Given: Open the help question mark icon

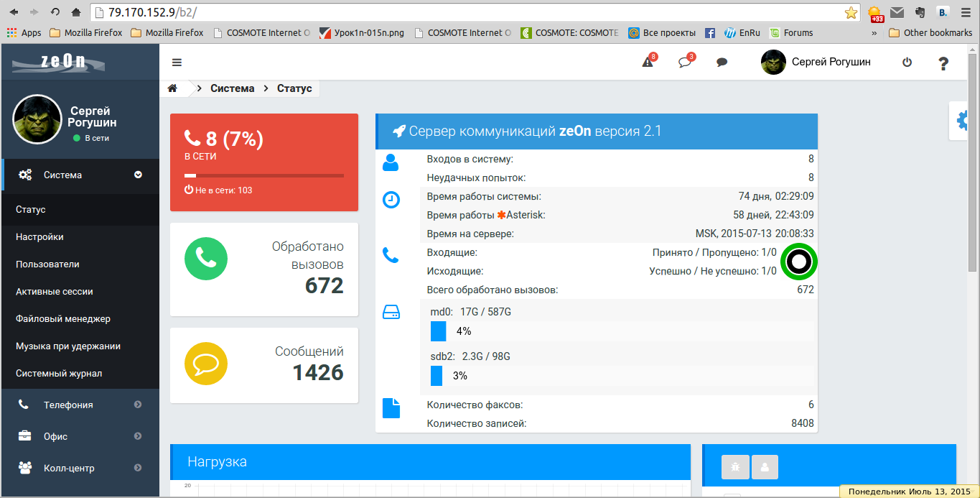Looking at the screenshot, I should tap(943, 63).
